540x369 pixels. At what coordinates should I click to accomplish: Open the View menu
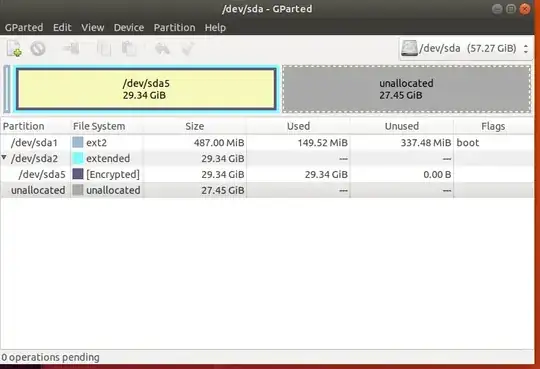pyautogui.click(x=93, y=28)
